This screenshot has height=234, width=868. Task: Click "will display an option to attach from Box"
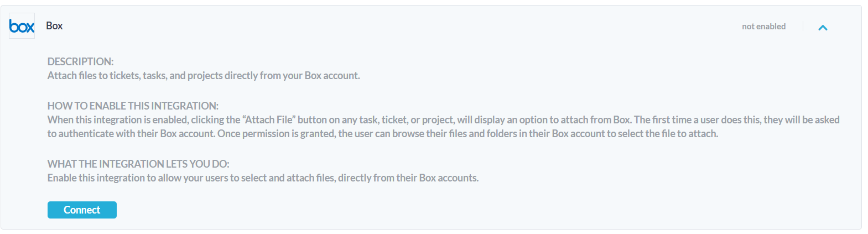pos(544,120)
